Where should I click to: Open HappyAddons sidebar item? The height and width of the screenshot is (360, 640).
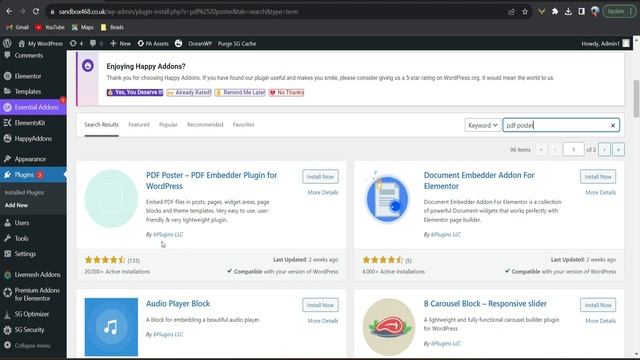pos(33,139)
